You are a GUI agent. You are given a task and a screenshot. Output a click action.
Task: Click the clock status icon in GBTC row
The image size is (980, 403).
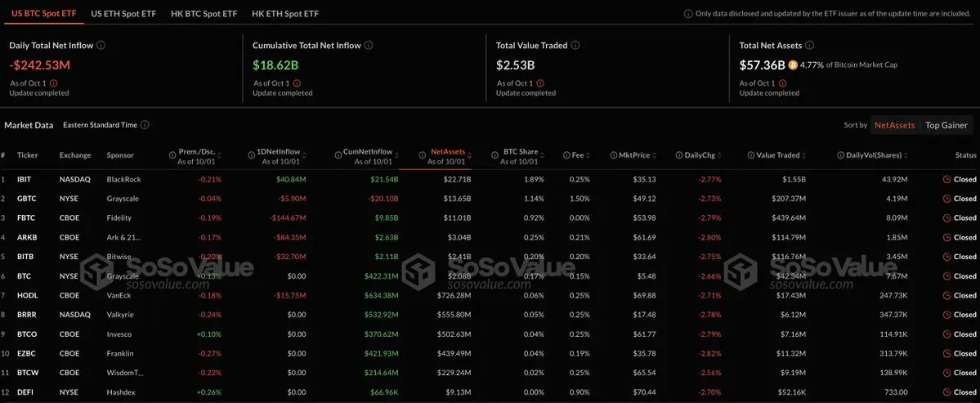(x=946, y=199)
